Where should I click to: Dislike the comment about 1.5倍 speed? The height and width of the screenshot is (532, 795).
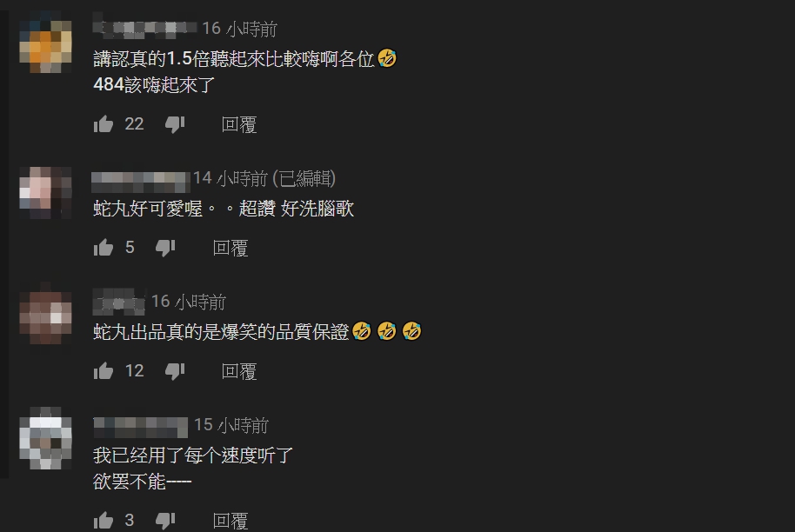175,124
